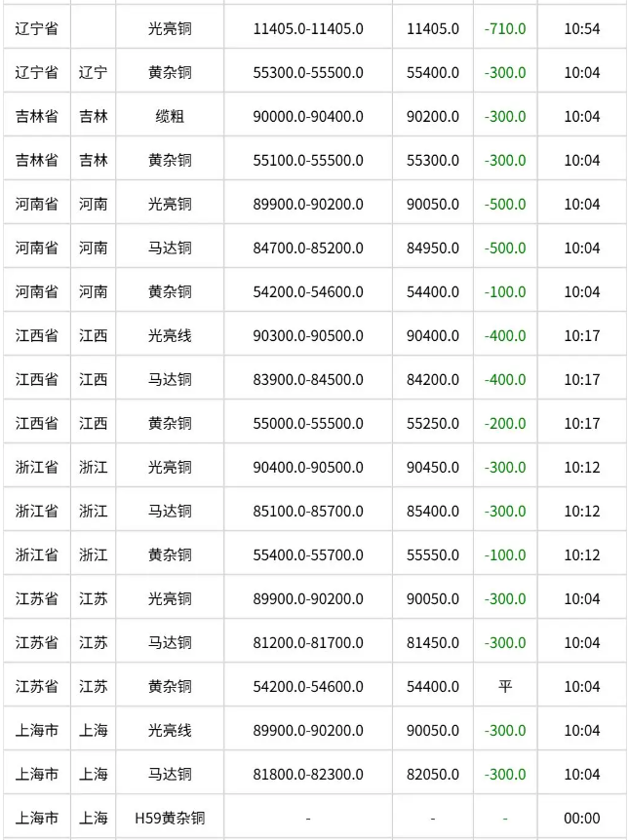Select -100.0 change in 河南 黄杂铜 row
629x840 pixels.
coord(505,292)
